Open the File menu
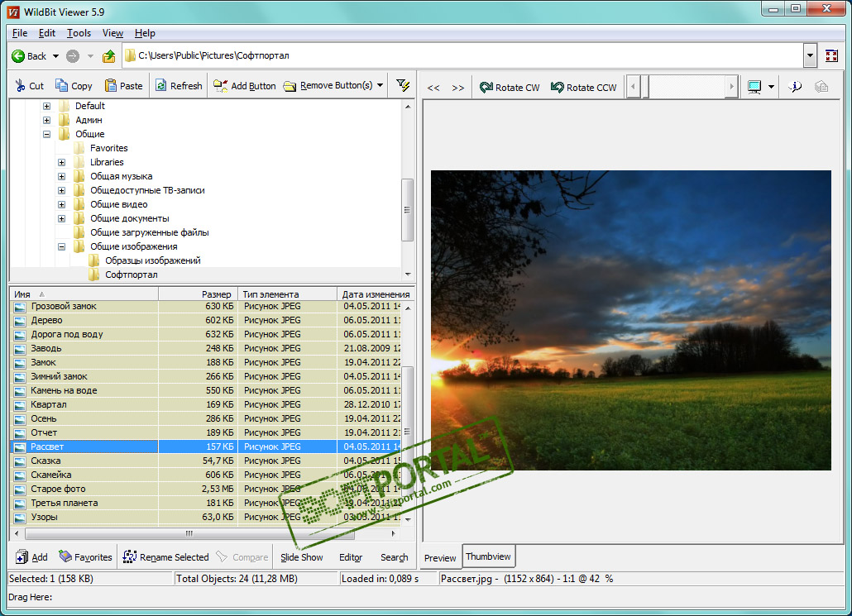Screen dimensions: 852x616 tap(20, 33)
